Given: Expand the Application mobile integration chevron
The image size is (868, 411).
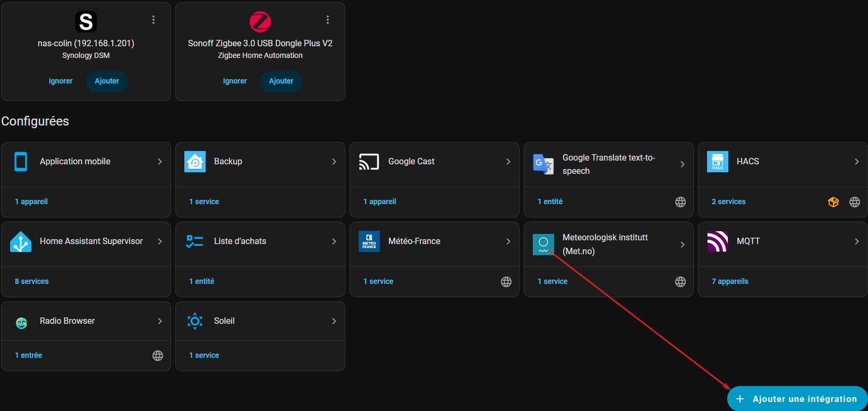Looking at the screenshot, I should 160,162.
